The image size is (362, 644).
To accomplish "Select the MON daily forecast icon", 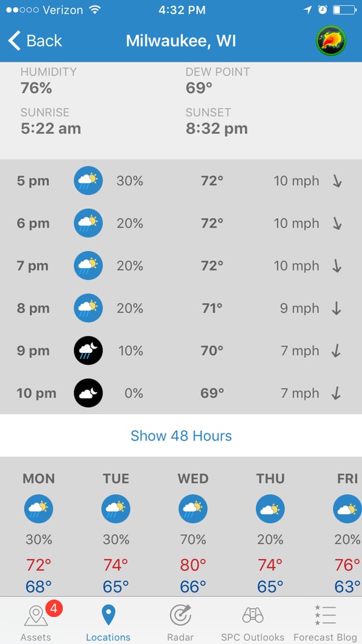I will click(39, 509).
